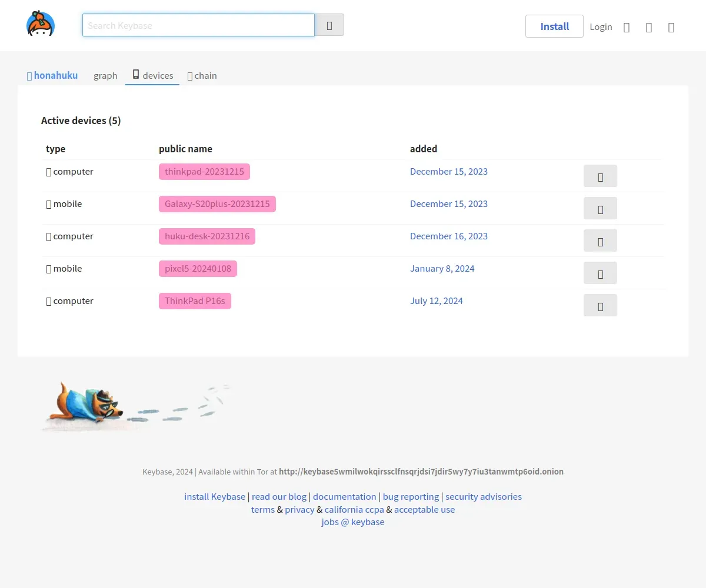Open the bug reporting link
Image resolution: width=706 pixels, height=588 pixels.
point(411,496)
